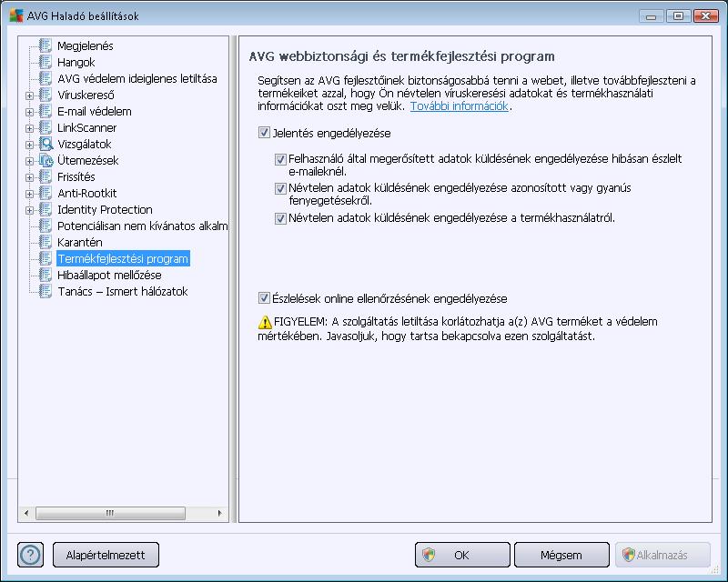The width and height of the screenshot is (728, 582).
Task: Toggle Felhasználó által megerősített adatok checkbox
Action: (x=280, y=159)
